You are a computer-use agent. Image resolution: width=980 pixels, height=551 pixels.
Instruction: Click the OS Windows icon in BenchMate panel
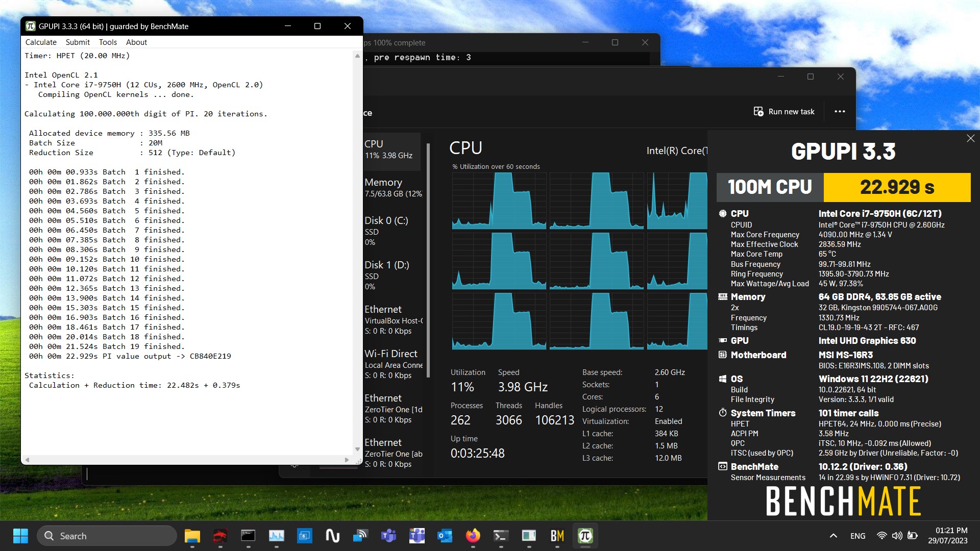(x=723, y=379)
